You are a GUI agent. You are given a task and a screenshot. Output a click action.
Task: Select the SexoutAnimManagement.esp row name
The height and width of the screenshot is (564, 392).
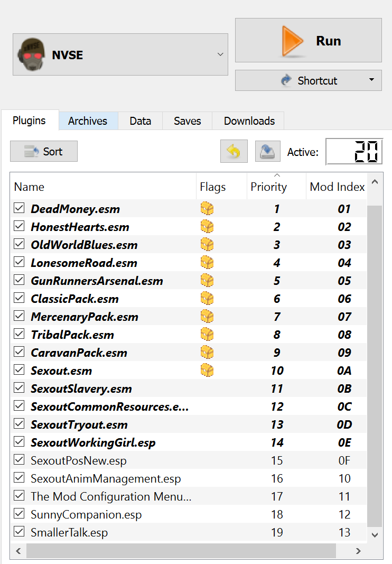[x=106, y=478]
